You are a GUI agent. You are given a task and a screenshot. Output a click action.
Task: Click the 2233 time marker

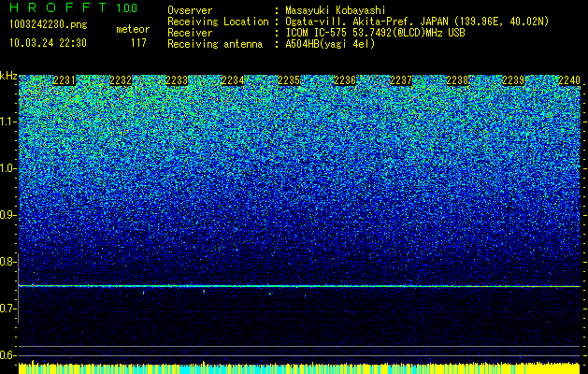[177, 80]
